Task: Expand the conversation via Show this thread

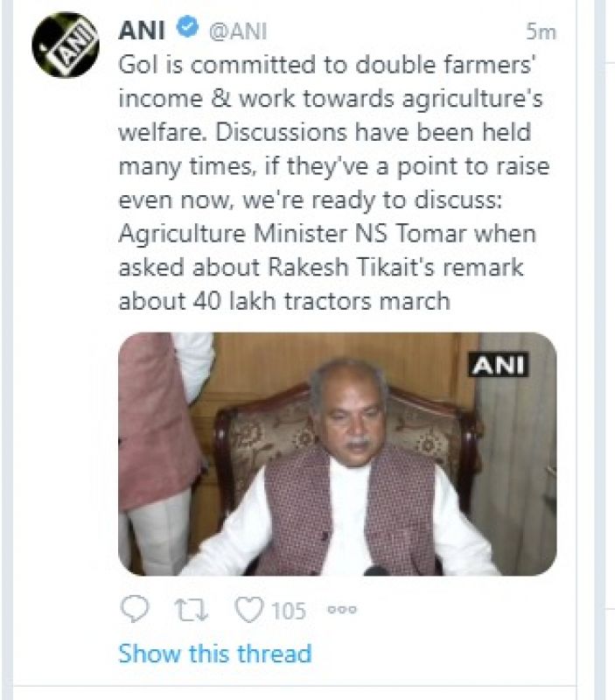Action: tap(214, 654)
